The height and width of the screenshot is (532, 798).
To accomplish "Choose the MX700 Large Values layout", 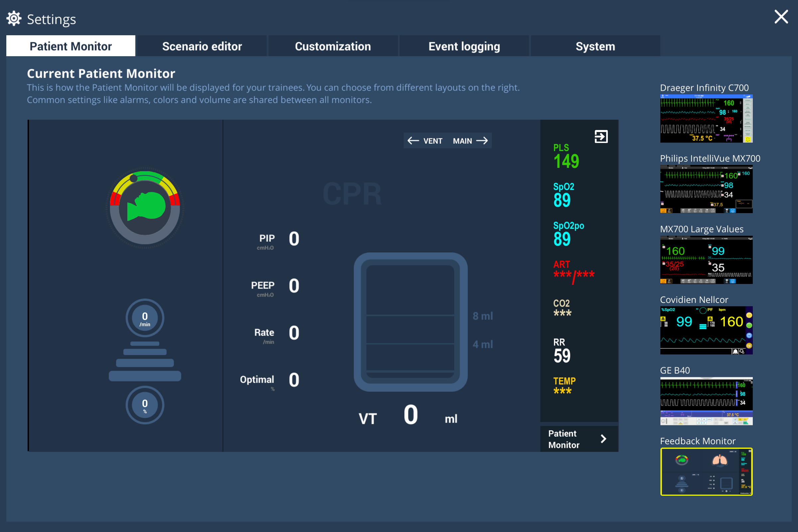I will click(706, 260).
